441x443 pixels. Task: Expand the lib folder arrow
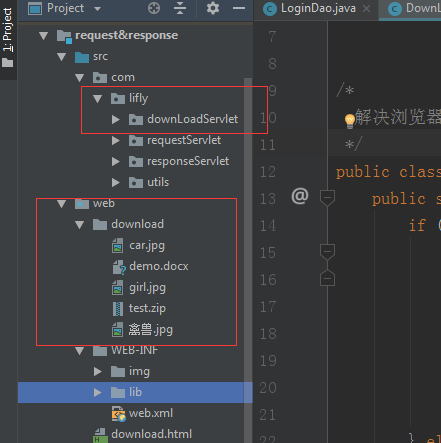[98, 392]
